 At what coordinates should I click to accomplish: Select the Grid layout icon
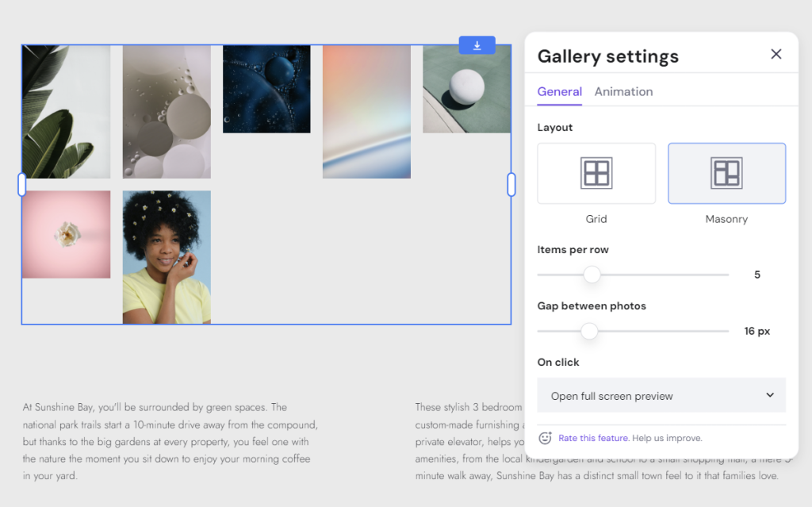[596, 173]
